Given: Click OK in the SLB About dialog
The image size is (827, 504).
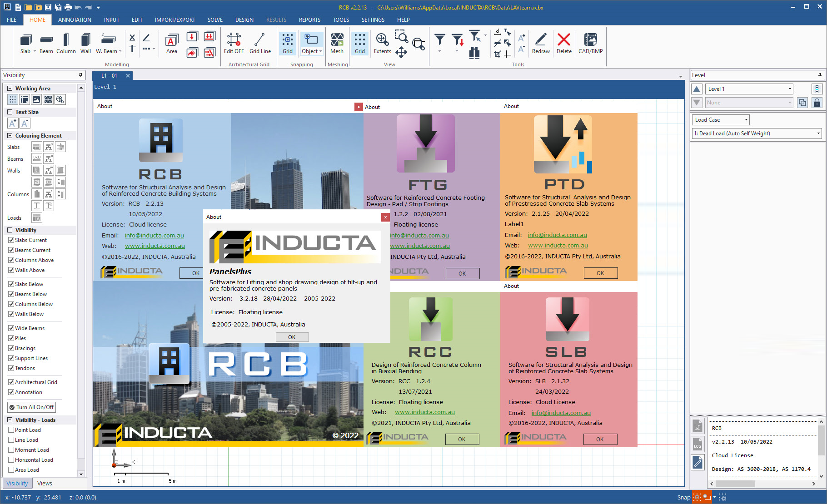Looking at the screenshot, I should [x=600, y=440].
